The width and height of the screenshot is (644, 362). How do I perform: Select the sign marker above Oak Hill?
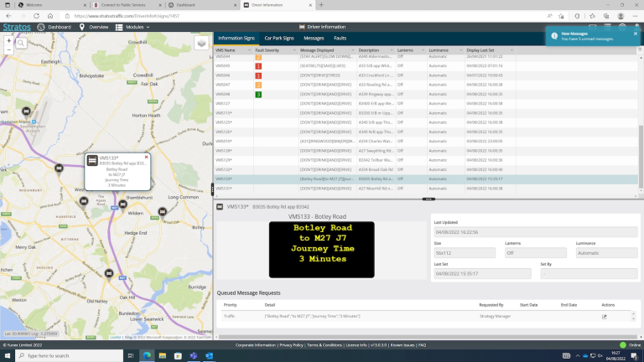109,273
